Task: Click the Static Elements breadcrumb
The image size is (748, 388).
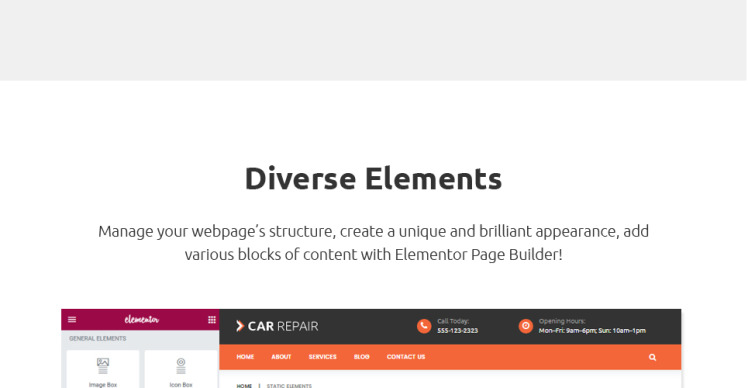Action: (289, 386)
